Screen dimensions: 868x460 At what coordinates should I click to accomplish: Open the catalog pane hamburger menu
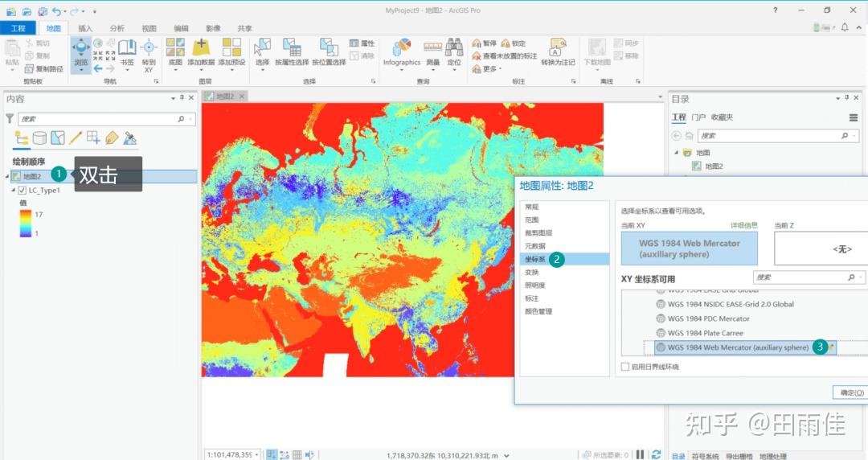854,117
